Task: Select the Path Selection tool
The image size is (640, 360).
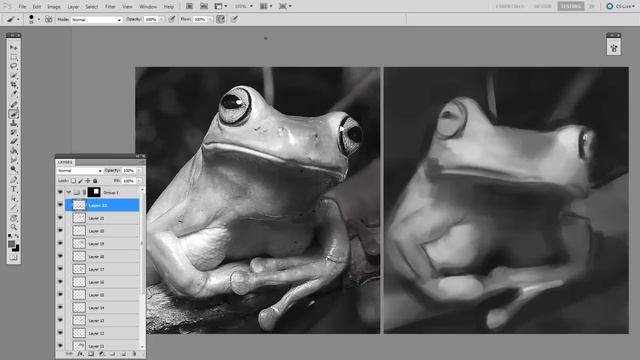Action: point(13,199)
